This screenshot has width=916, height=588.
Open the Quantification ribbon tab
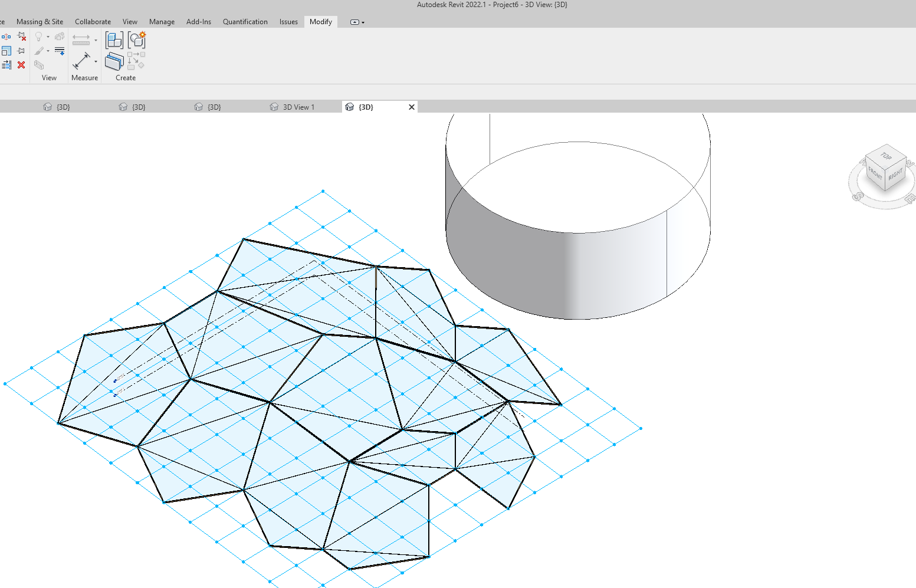(x=245, y=22)
